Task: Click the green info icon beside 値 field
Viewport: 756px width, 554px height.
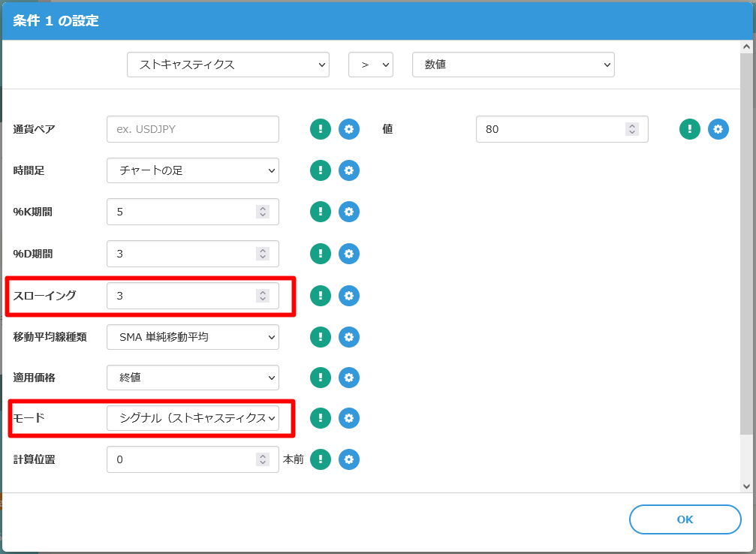Action: point(690,129)
